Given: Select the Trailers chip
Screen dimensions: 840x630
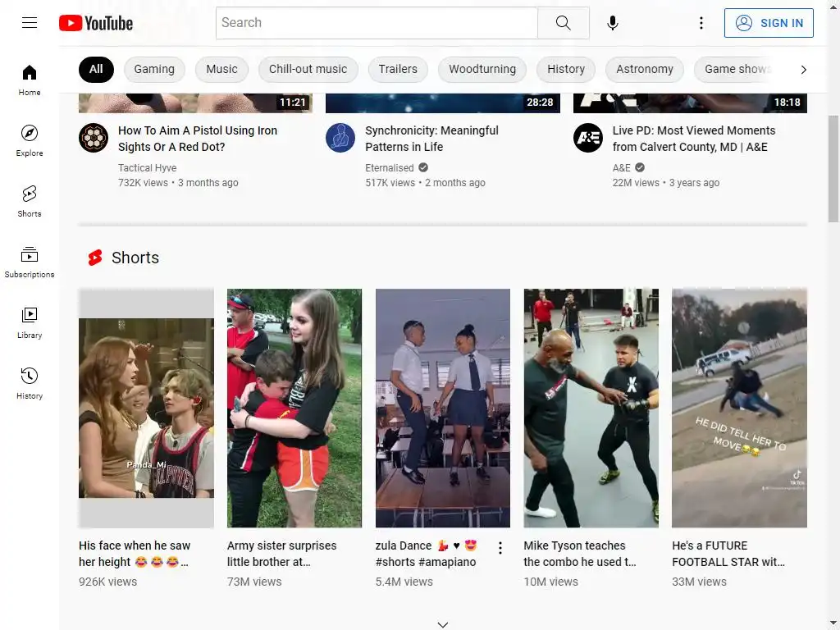Looking at the screenshot, I should pyautogui.click(x=398, y=70).
